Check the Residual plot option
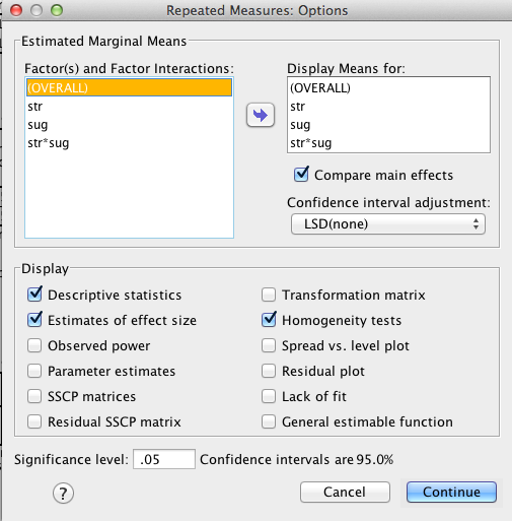This screenshot has height=522, width=512. point(269,371)
